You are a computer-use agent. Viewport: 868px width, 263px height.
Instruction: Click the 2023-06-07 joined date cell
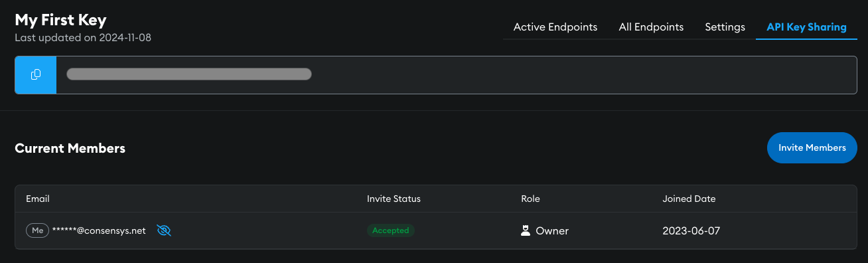[x=691, y=231]
